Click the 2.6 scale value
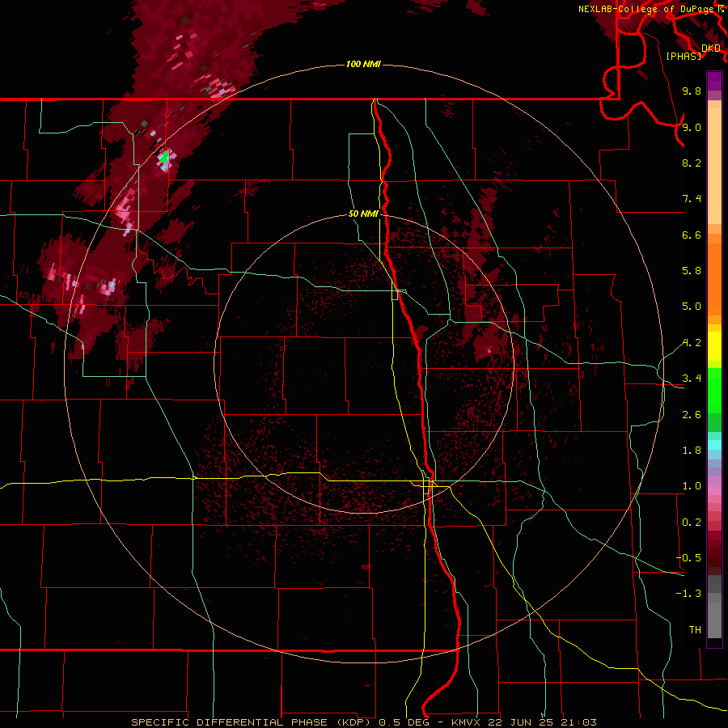This screenshot has width=728, height=728. coord(692,415)
